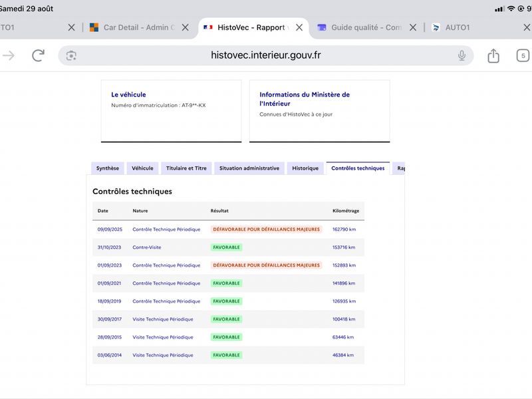Click the DÉFAVORABLE badge in the 01/09/2023 row

click(267, 265)
